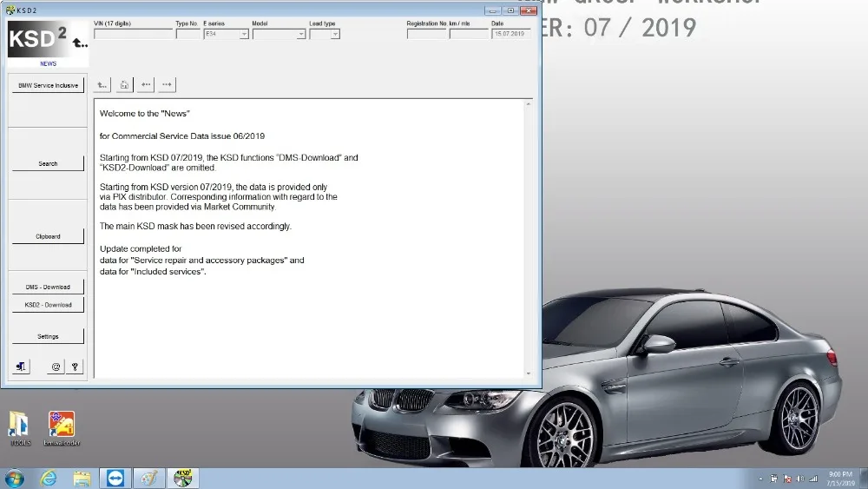Image resolution: width=868 pixels, height=489 pixels.
Task: Click the Registration No. input field
Action: click(x=426, y=35)
